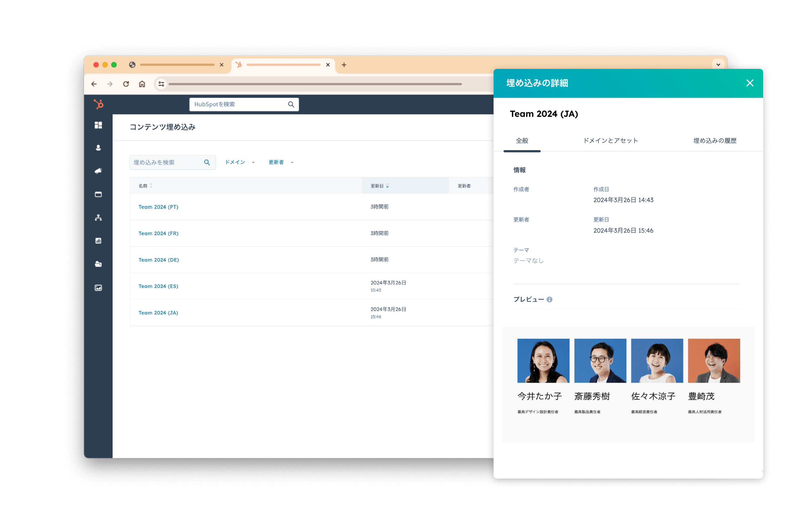Open the image gallery icon in sidebar
Image resolution: width=812 pixels, height=530 pixels.
pos(98,288)
